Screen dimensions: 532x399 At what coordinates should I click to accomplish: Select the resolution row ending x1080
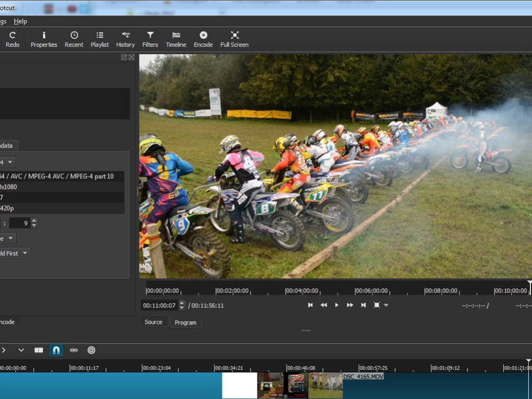[x=62, y=187]
